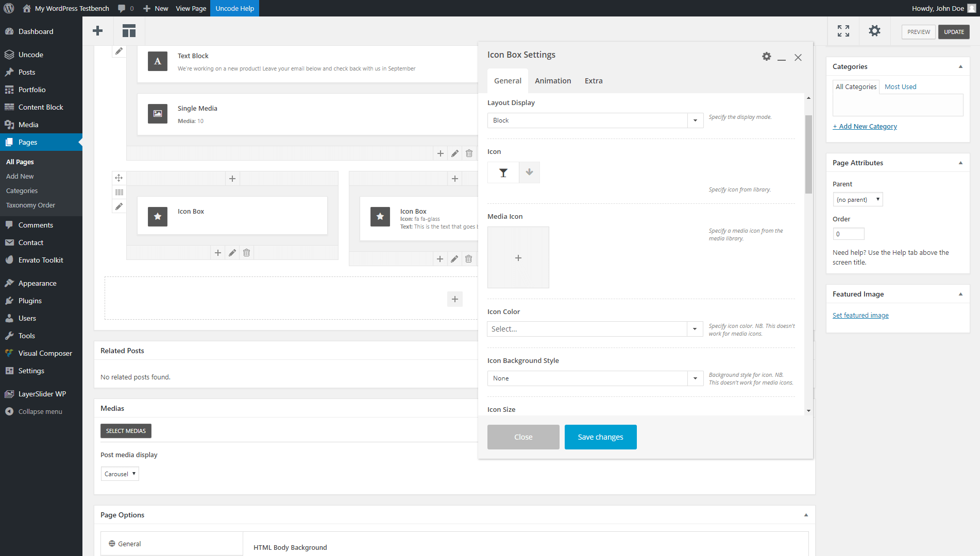Screen dimensions: 980x556
Task: Collapse the Categories panel
Action: (x=960, y=66)
